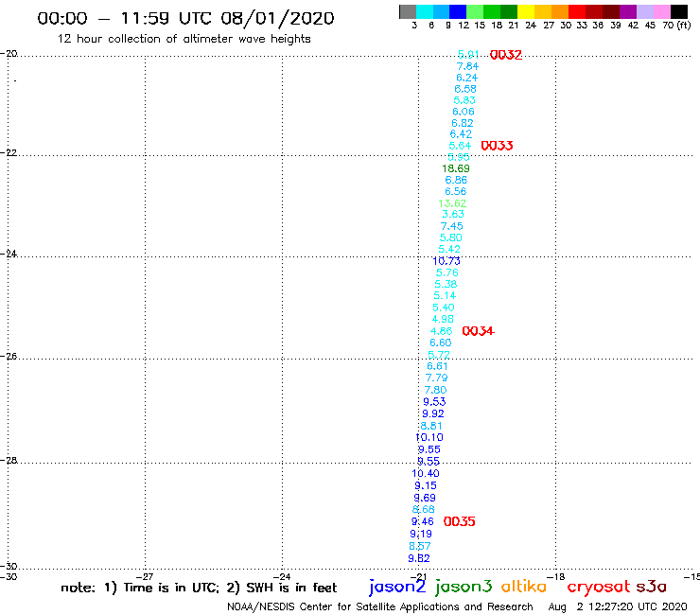The width and height of the screenshot is (700, 615).
Task: Select the red timestamp label 0035
Action: 460,521
